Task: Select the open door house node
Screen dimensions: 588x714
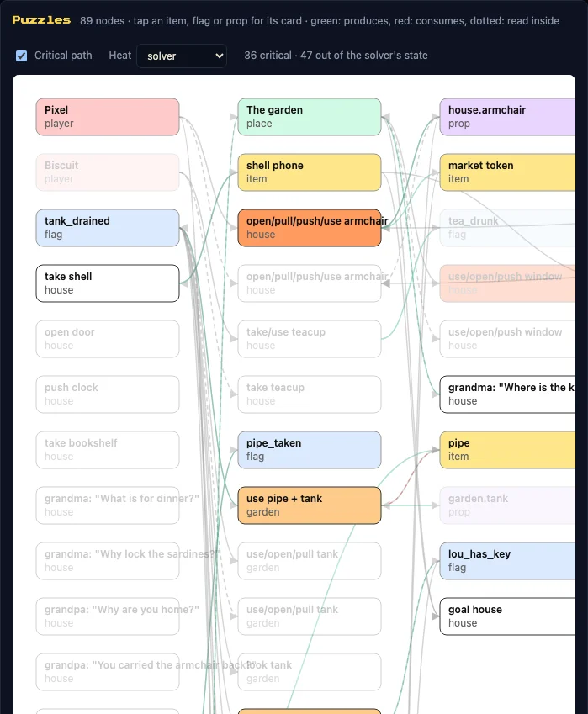Action: click(x=108, y=339)
